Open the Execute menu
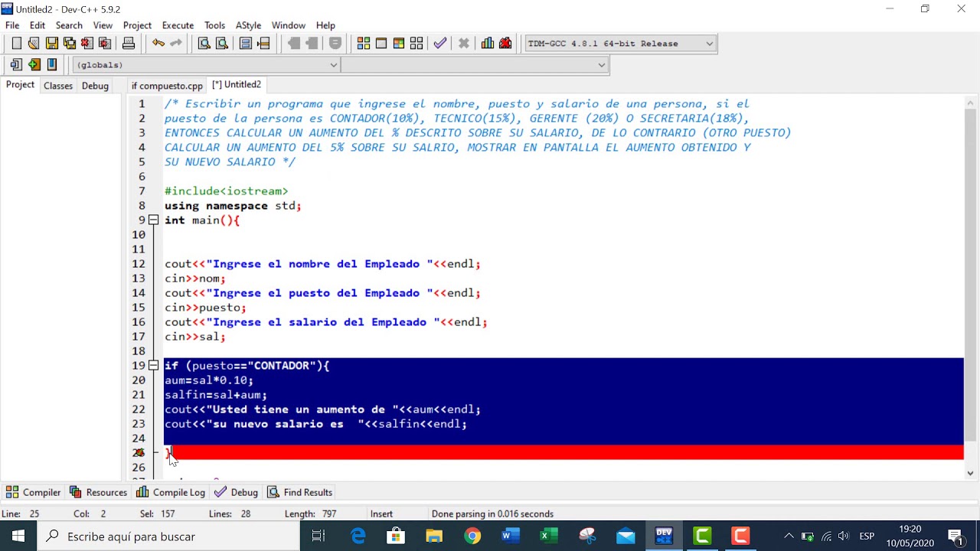Image resolution: width=980 pixels, height=551 pixels. click(x=178, y=25)
